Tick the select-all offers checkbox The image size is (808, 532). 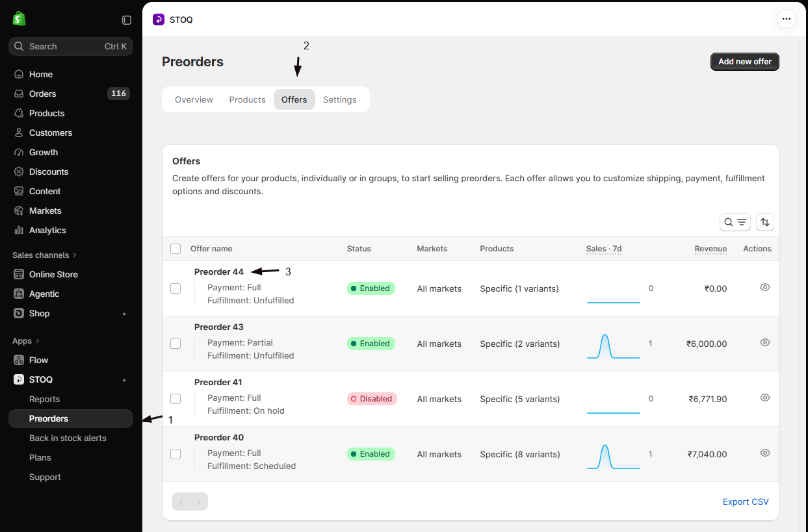176,249
